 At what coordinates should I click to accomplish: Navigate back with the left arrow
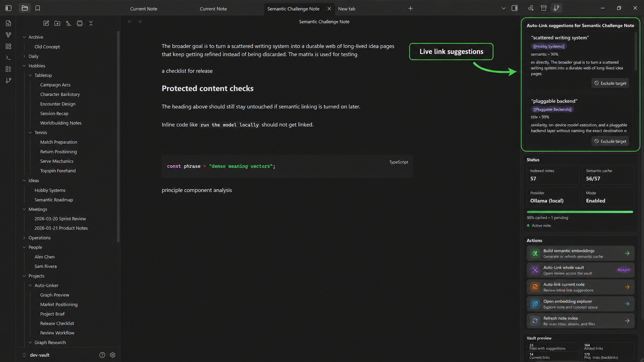click(130, 22)
